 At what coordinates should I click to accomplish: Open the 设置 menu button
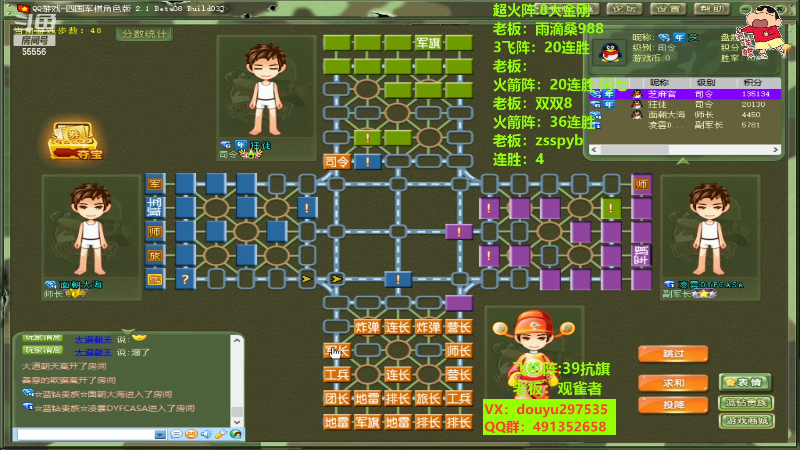pos(668,9)
